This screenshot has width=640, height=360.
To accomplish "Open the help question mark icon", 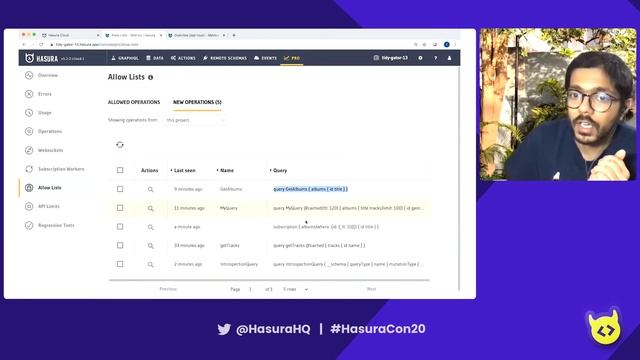I will 436,58.
